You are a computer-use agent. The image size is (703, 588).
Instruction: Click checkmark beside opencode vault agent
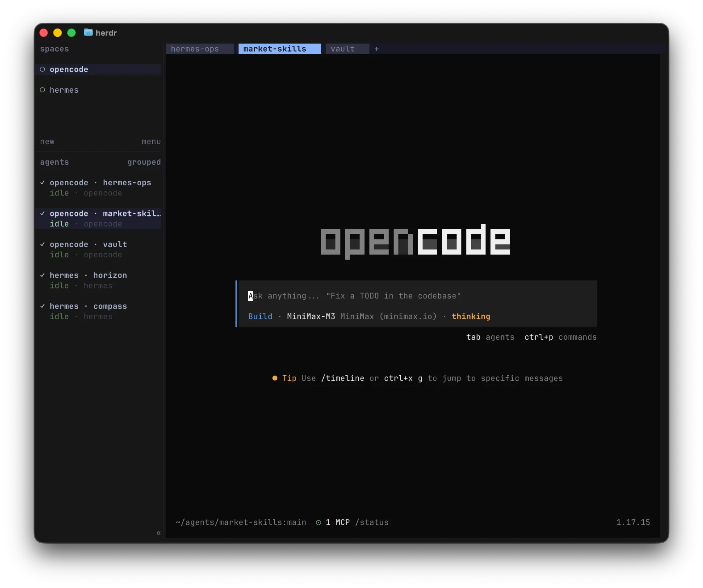42,244
